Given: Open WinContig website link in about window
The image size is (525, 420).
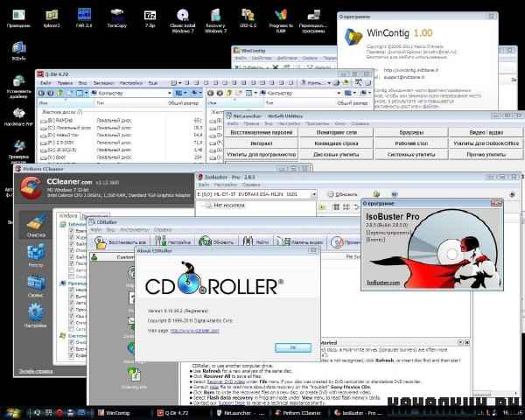Looking at the screenshot, I should [x=411, y=70].
